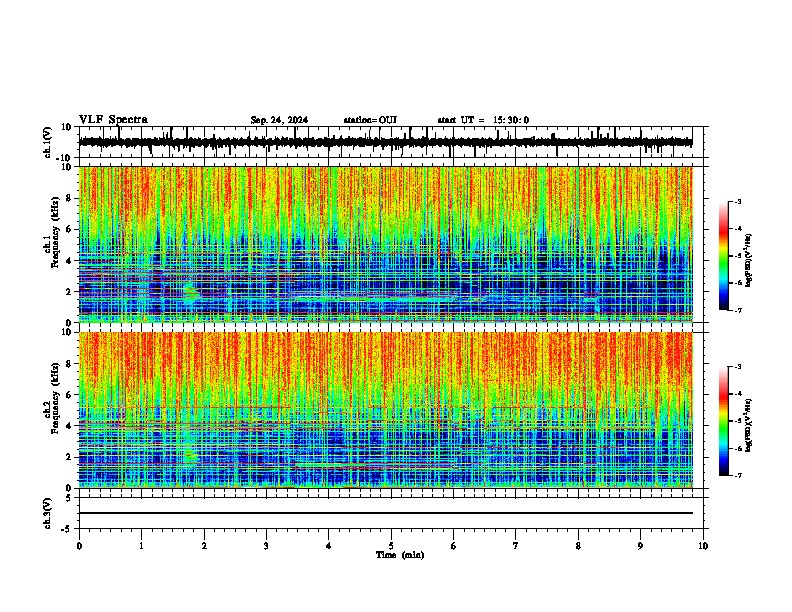Screen dimensions: 792x612
Task: Click the "-3" label atop ch.1 colorbar
Action: [x=737, y=201]
